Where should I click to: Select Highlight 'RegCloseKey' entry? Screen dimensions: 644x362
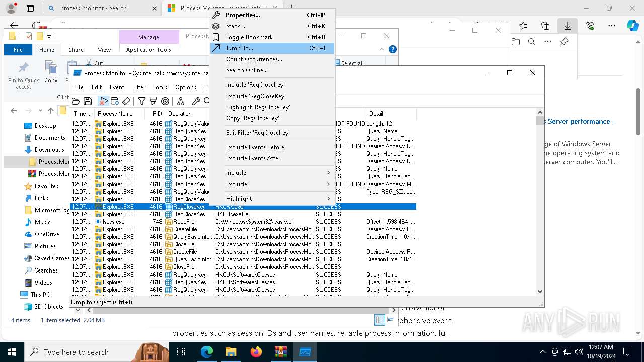coord(272,107)
